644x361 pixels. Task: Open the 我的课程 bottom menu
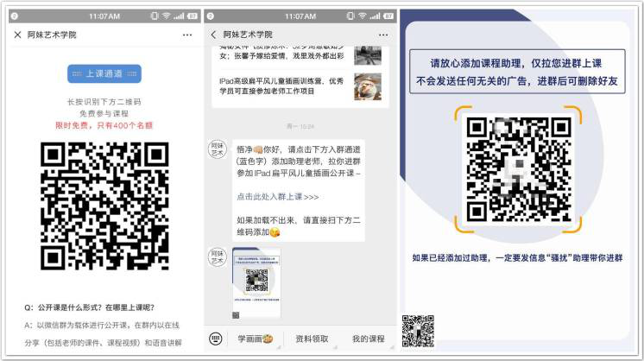point(369,339)
